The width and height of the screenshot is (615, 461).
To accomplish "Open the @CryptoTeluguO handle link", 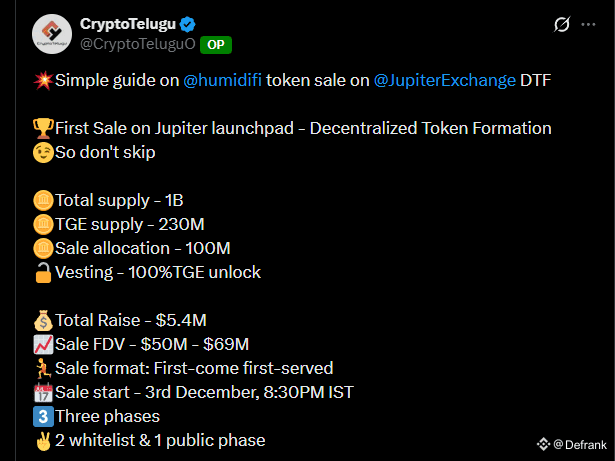I will pos(137,44).
